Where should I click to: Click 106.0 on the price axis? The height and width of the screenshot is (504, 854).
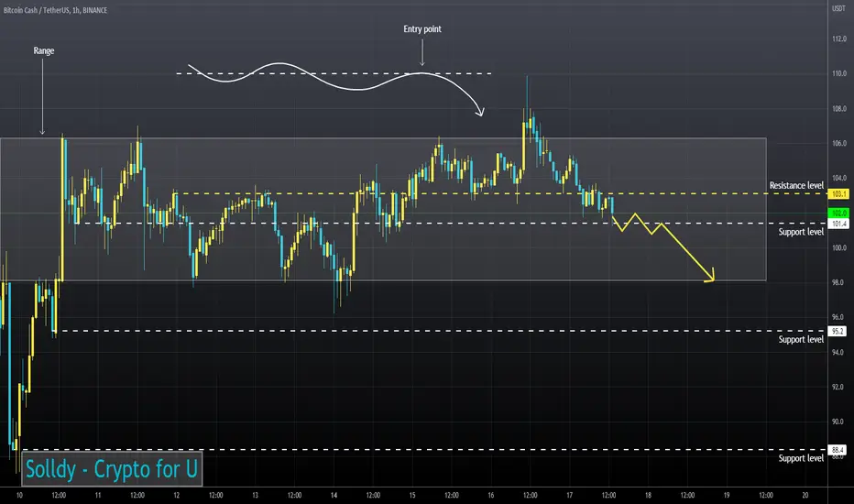pos(839,143)
